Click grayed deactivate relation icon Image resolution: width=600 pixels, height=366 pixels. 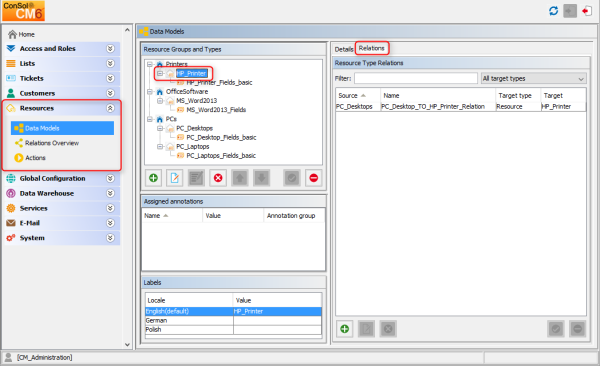(577, 329)
